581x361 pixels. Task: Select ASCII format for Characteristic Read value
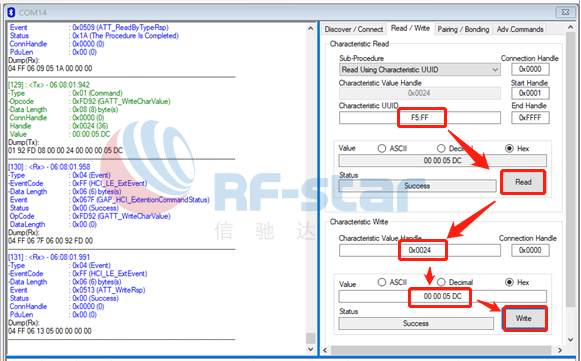point(382,149)
